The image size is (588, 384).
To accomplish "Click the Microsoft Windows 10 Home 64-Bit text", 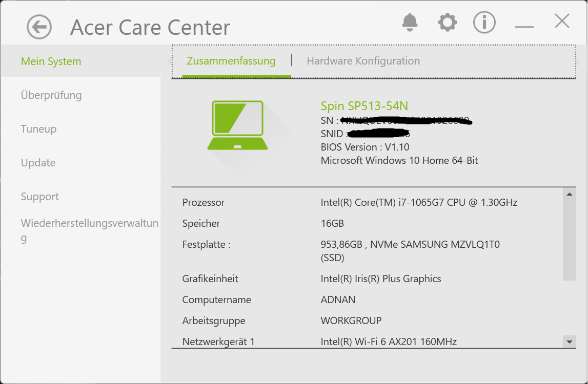I will pyautogui.click(x=399, y=160).
